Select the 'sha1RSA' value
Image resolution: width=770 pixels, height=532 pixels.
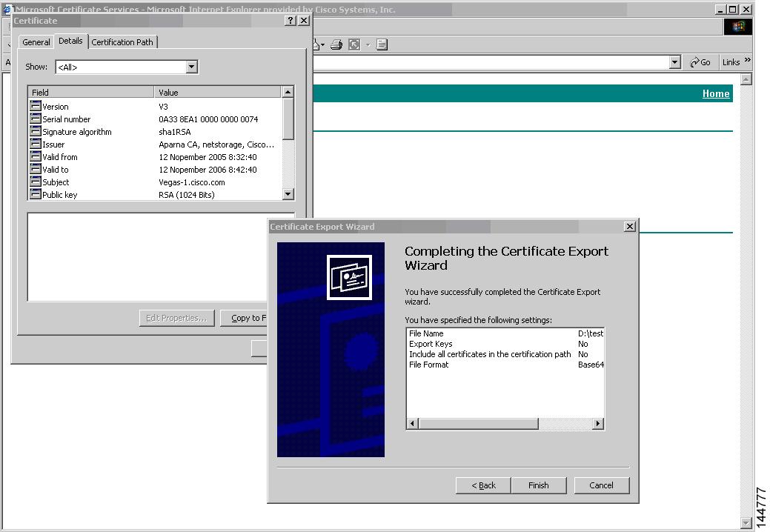click(x=175, y=132)
